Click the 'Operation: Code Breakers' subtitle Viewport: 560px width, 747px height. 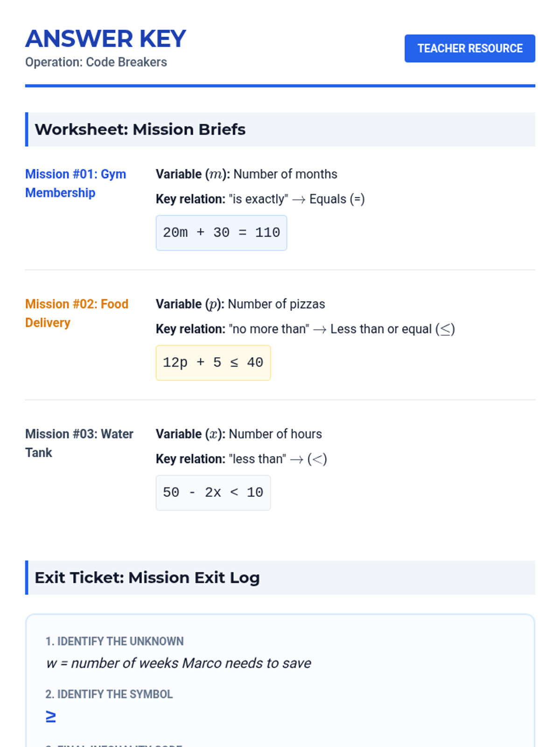pos(96,62)
